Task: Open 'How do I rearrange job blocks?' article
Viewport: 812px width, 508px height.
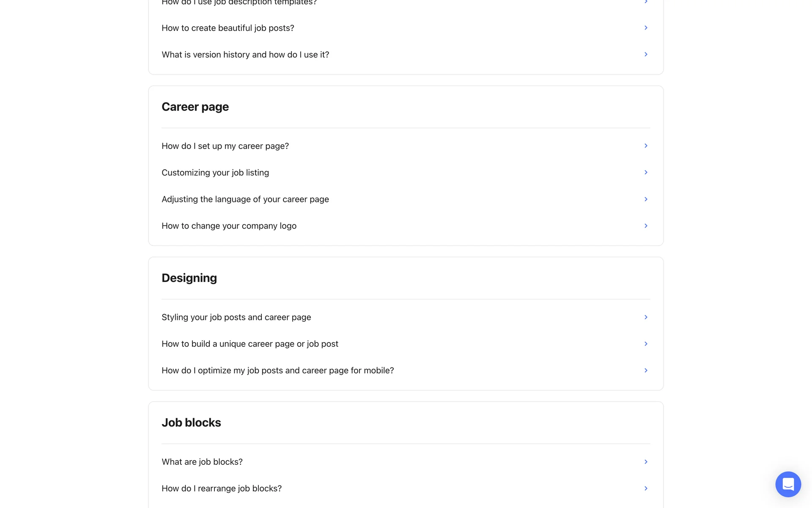Action: (222, 489)
